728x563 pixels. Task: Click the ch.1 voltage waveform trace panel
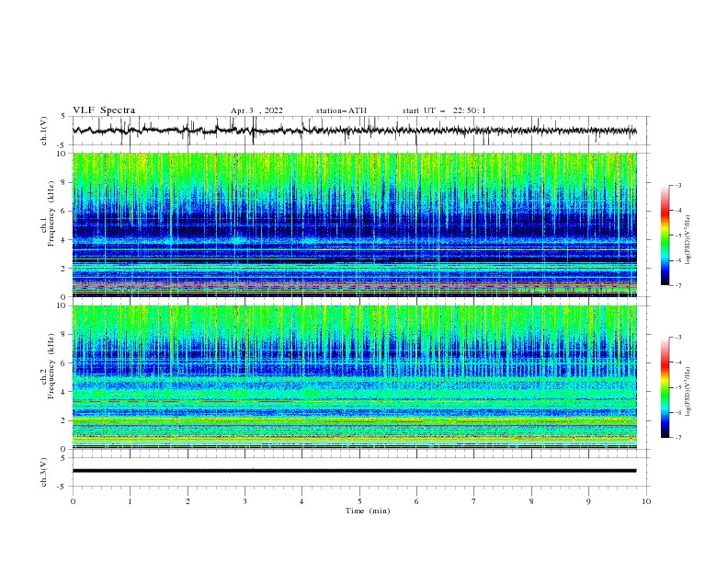pyautogui.click(x=360, y=131)
